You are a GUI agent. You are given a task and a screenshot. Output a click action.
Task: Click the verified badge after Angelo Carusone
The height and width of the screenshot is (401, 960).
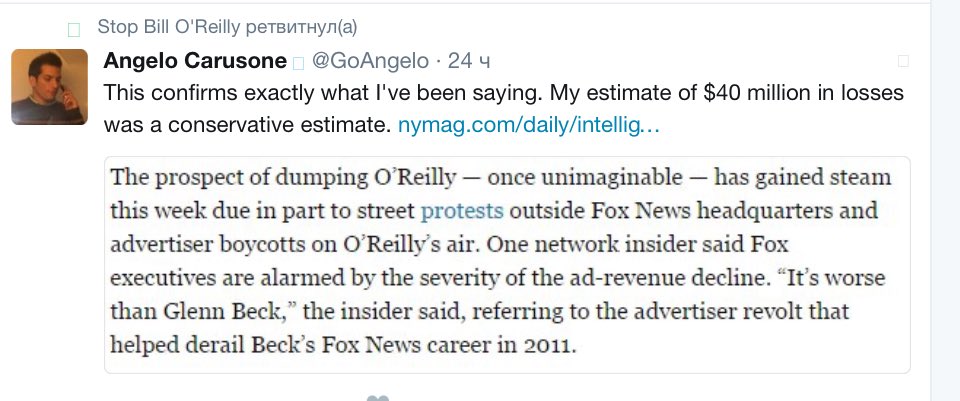tap(298, 63)
